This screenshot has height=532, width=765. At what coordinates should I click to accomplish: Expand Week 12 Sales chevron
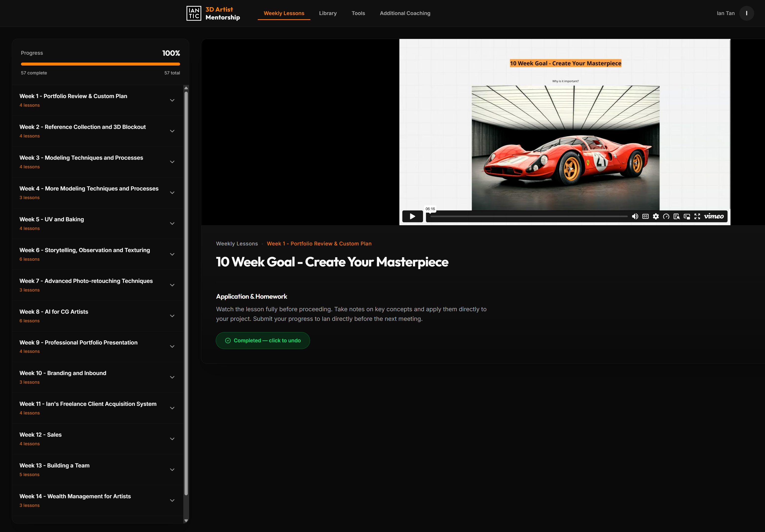172,439
